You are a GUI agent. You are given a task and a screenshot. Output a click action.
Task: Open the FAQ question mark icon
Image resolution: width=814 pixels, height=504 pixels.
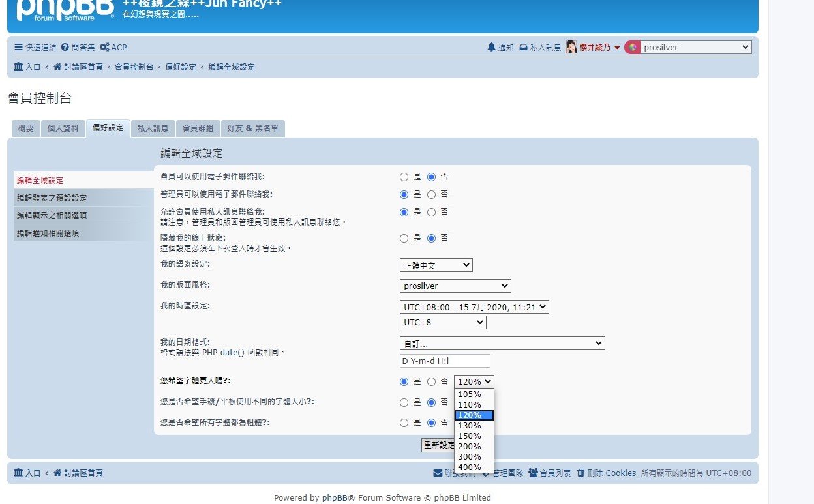tap(65, 48)
